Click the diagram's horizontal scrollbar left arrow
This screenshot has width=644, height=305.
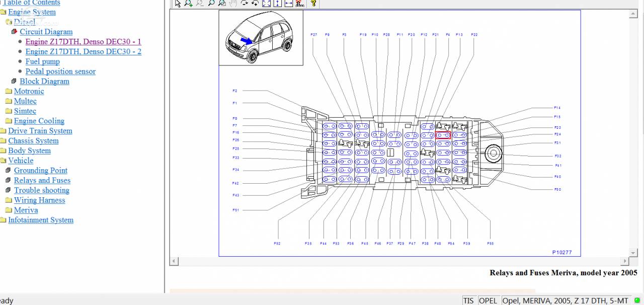[x=174, y=261]
